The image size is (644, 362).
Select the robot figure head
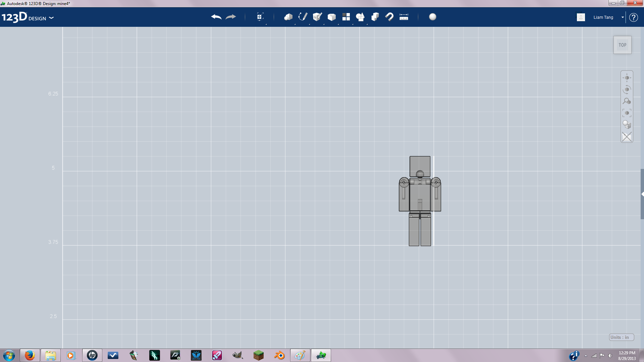click(420, 166)
